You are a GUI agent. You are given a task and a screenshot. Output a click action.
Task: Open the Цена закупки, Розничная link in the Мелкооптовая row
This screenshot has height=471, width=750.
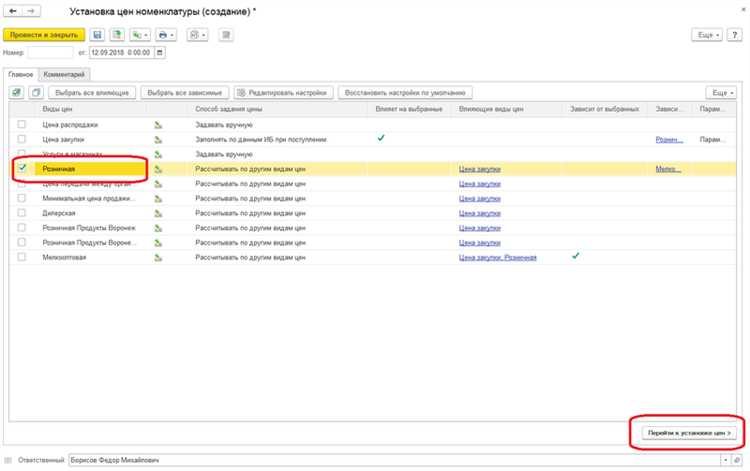tap(497, 257)
